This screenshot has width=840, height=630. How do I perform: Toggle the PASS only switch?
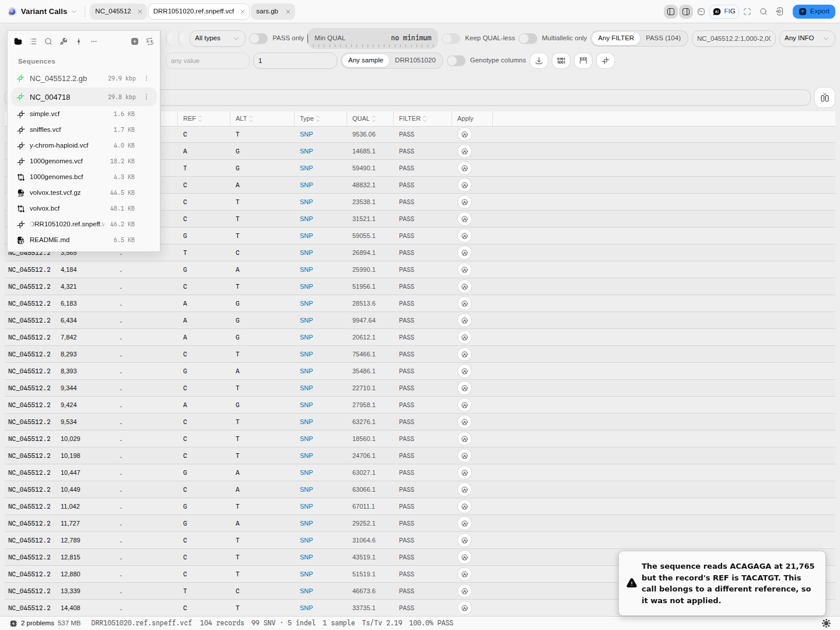click(x=258, y=38)
